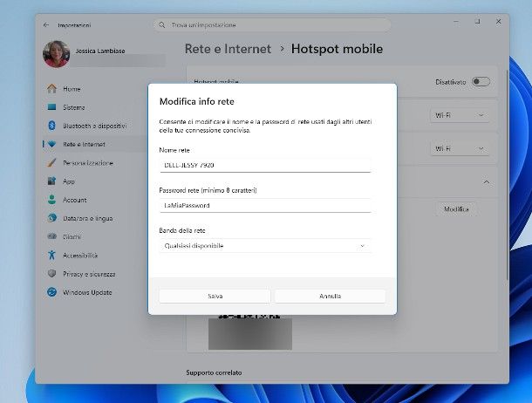The width and height of the screenshot is (532, 403).
Task: Open Personalizzazione section label
Action: pos(88,163)
